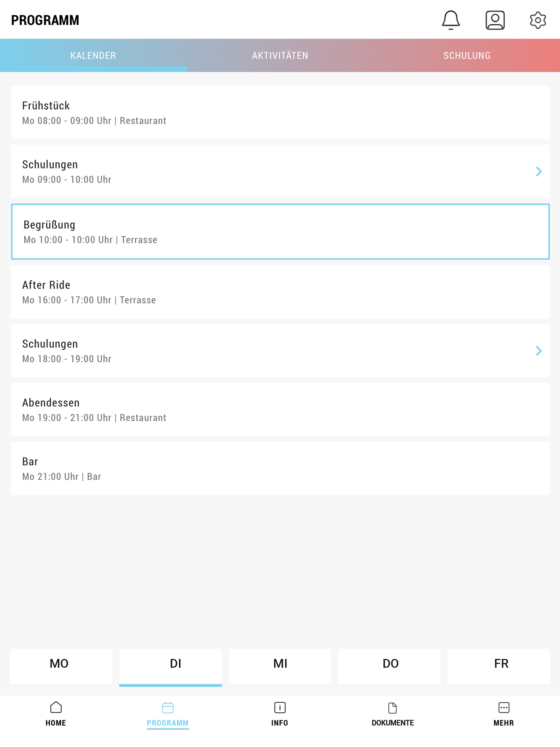The width and height of the screenshot is (560, 747).
Task: Open notifications bell icon
Action: [451, 20]
